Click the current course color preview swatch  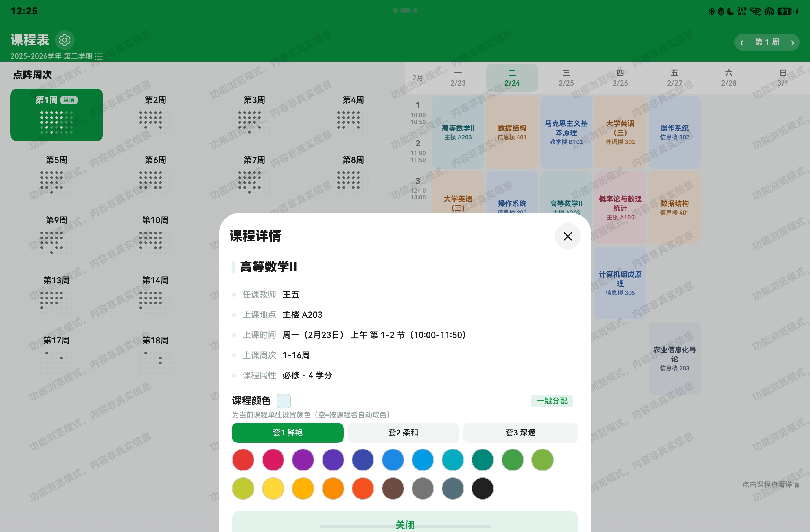coord(283,401)
